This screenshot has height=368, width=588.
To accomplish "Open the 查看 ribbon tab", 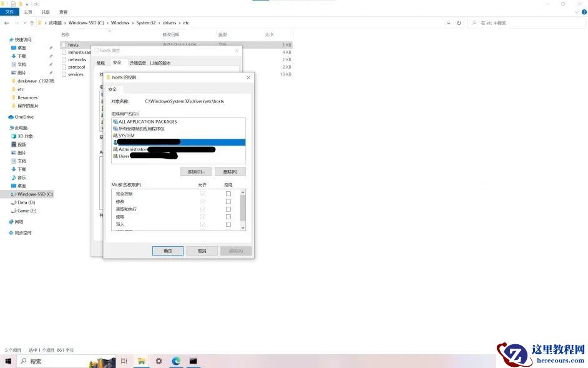I will point(64,12).
